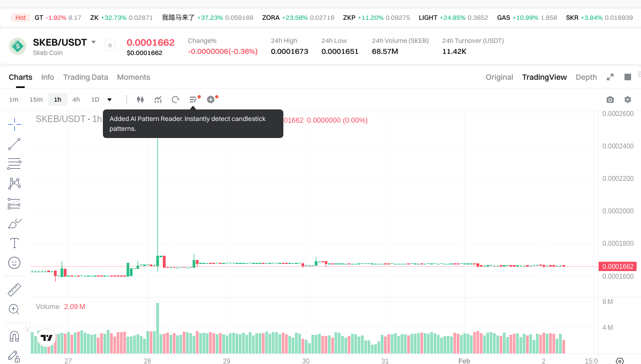This screenshot has width=641, height=364.
Task: Open the indicators chart icon
Action: 158,100
